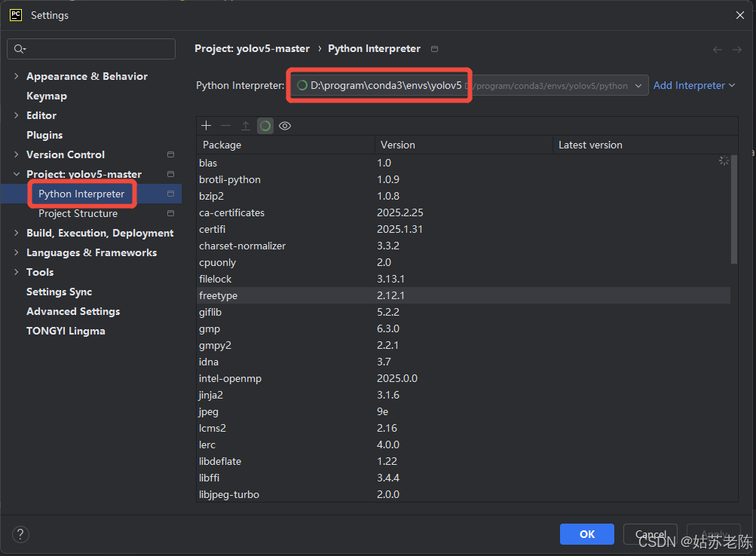This screenshot has height=556, width=756.
Task: Click the minus icon to uninstall package
Action: 225,126
